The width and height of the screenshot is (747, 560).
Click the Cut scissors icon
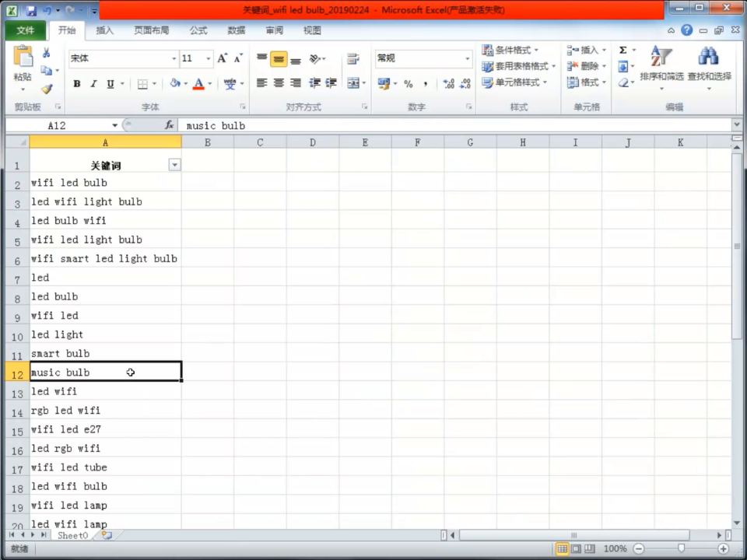(46, 52)
